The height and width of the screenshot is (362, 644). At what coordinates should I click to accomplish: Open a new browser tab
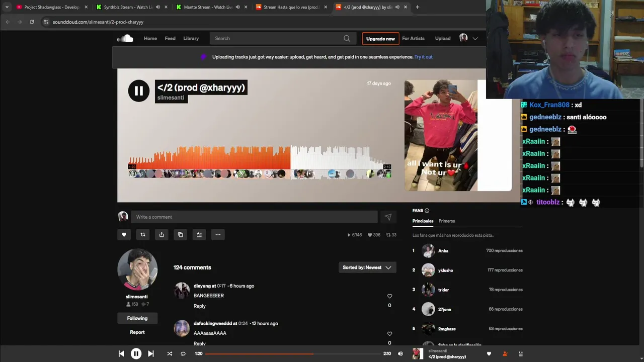[x=417, y=7]
